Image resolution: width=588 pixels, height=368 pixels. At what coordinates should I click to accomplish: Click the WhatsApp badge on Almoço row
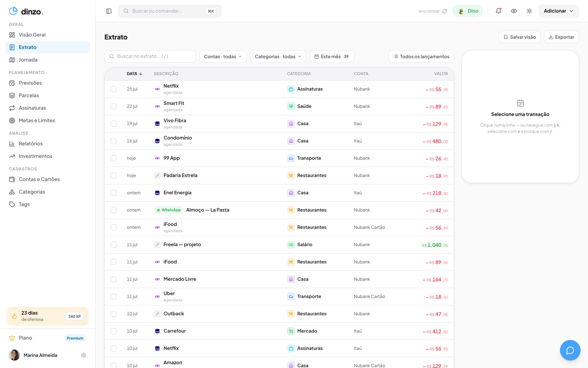coord(169,210)
